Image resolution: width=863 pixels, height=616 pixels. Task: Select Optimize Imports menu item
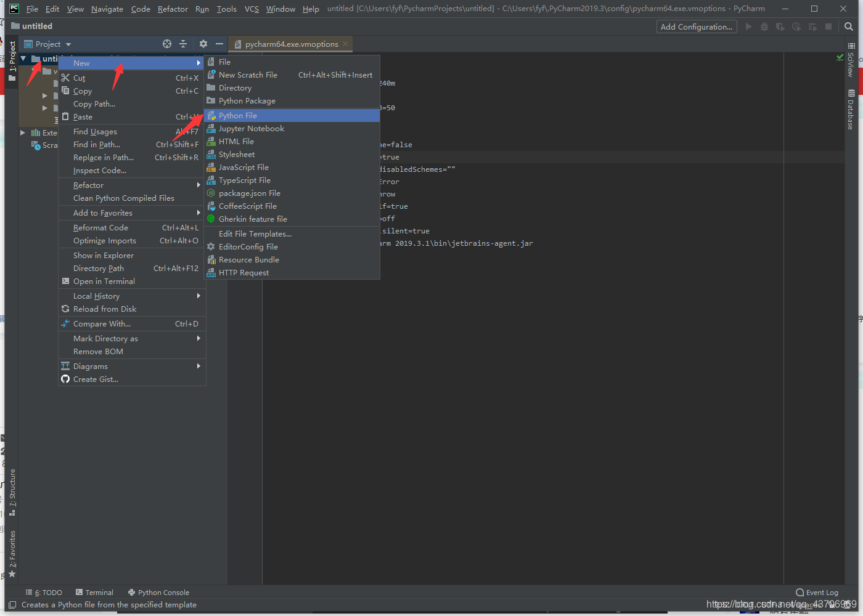(131, 240)
